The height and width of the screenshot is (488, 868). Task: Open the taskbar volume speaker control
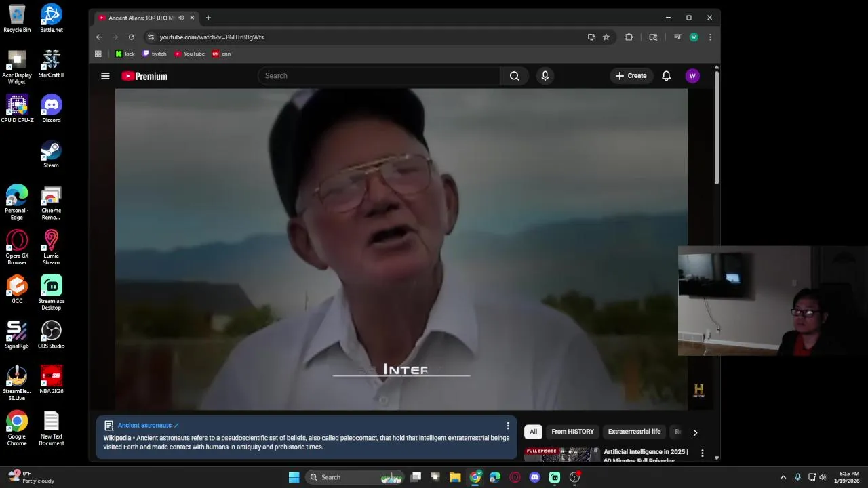coord(823,477)
